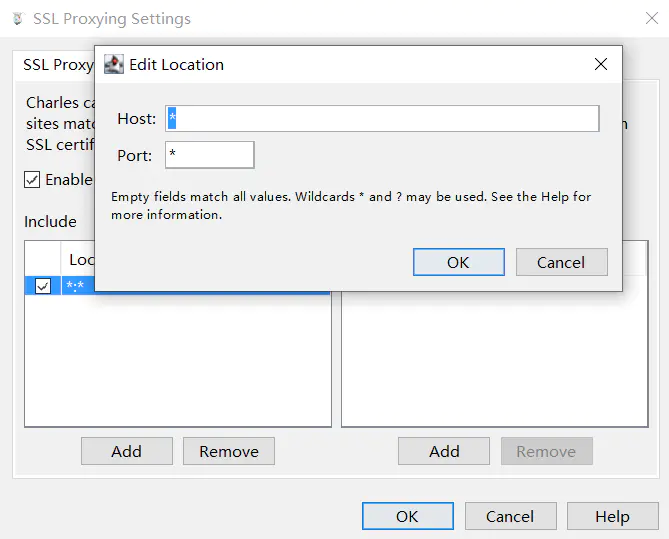Confirm Edit Location with OK
The height and width of the screenshot is (539, 669).
458,262
